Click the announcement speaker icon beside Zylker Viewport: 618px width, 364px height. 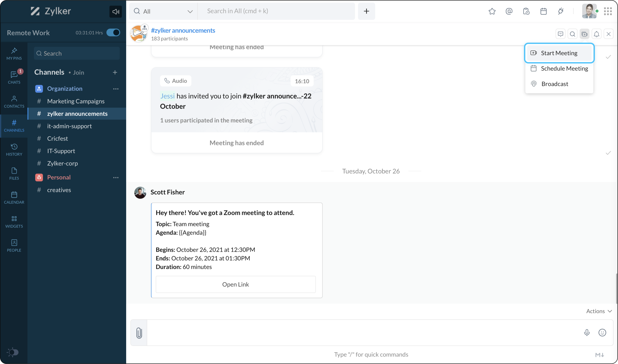point(115,12)
